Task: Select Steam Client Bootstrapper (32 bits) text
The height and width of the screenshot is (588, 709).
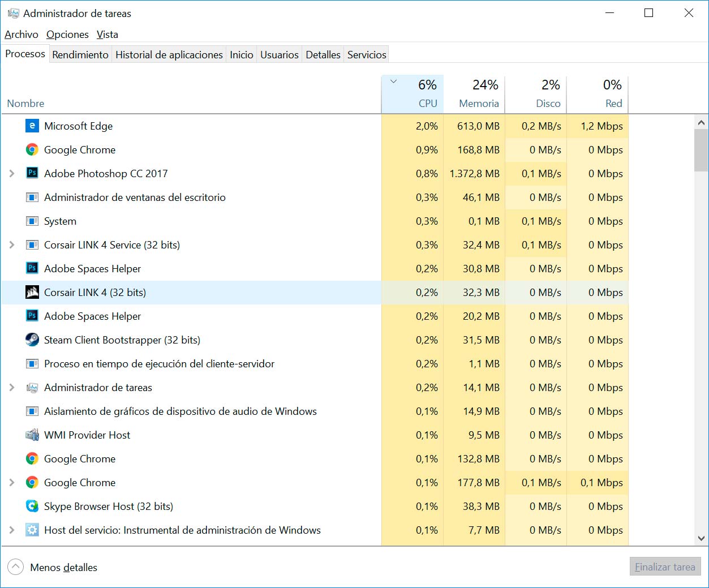Action: (x=122, y=340)
